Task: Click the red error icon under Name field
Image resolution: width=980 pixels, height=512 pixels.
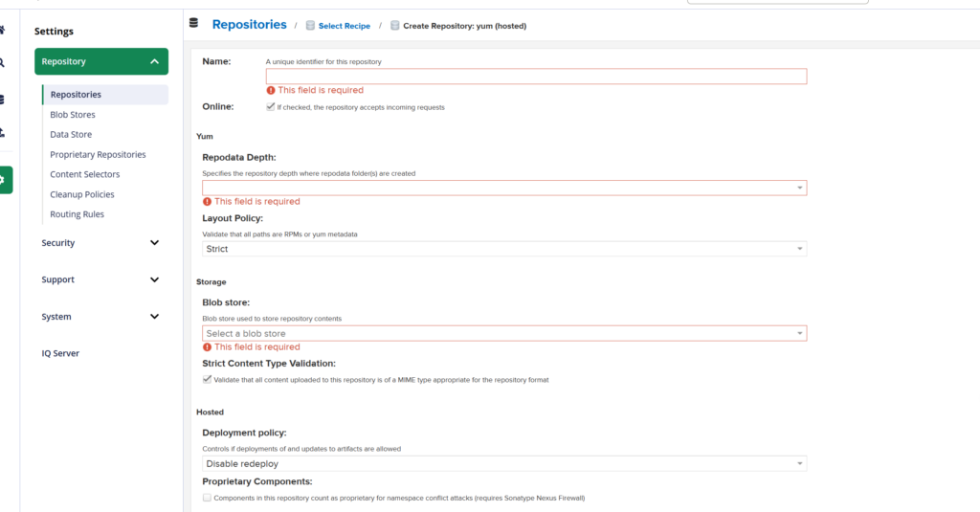Action: pyautogui.click(x=271, y=90)
